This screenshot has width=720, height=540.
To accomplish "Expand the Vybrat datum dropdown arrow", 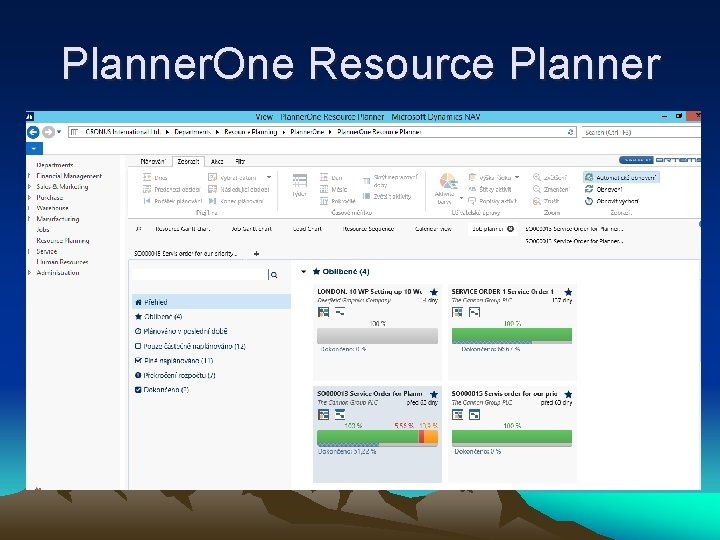I will 269,177.
